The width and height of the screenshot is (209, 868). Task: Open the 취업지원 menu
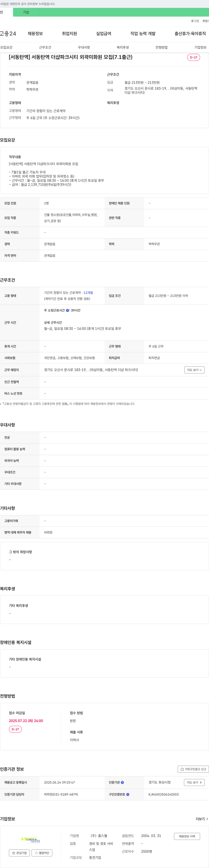[x=69, y=34]
